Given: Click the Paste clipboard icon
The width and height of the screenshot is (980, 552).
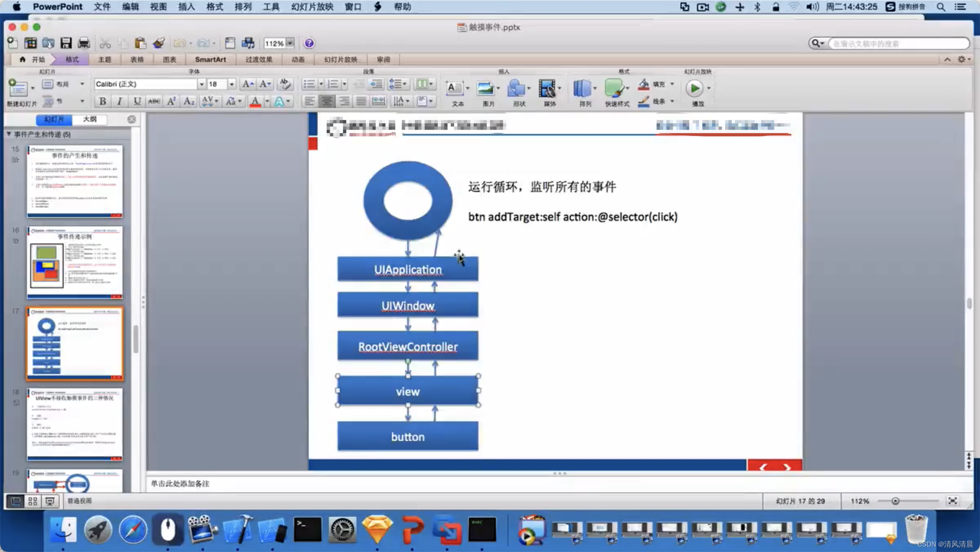Looking at the screenshot, I should pyautogui.click(x=140, y=43).
